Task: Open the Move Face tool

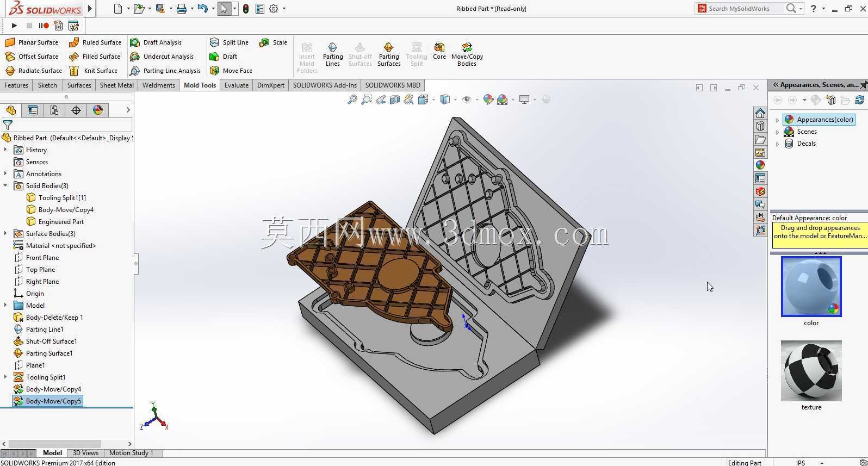Action: (x=231, y=71)
